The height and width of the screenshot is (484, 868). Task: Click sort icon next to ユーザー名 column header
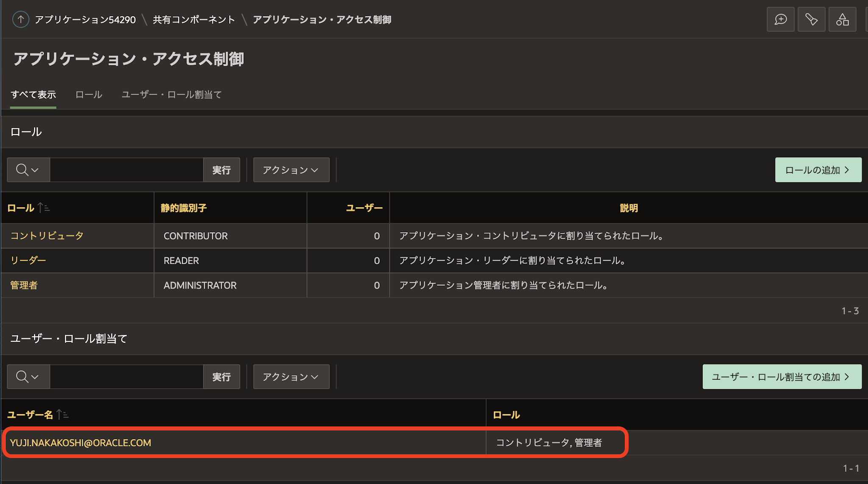click(63, 414)
